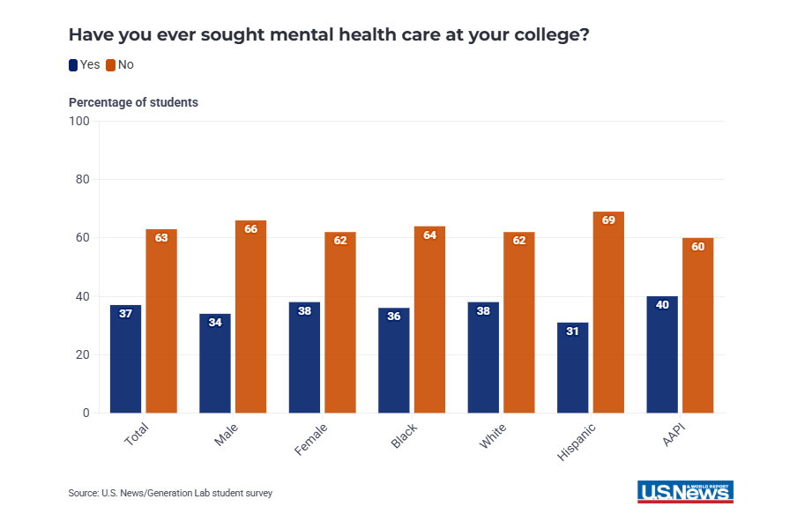Select the Male No bar labeled 66
812x529 pixels.
point(250,317)
